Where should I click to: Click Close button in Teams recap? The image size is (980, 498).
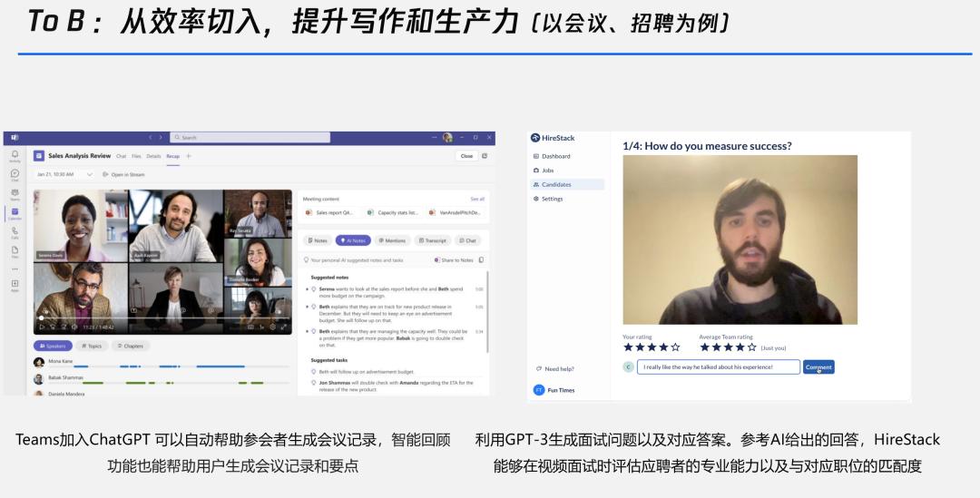coord(467,156)
